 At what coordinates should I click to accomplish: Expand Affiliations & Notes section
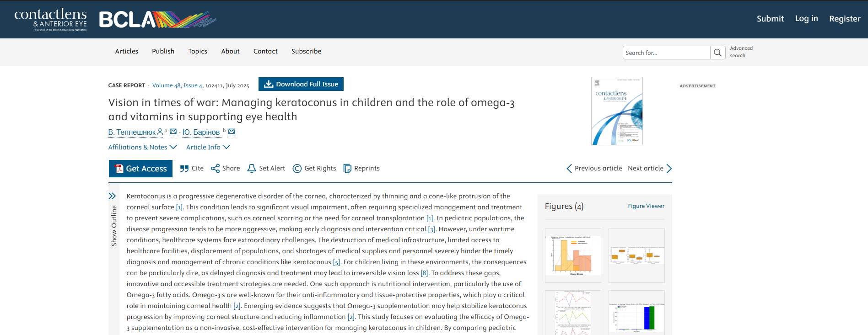(x=142, y=147)
